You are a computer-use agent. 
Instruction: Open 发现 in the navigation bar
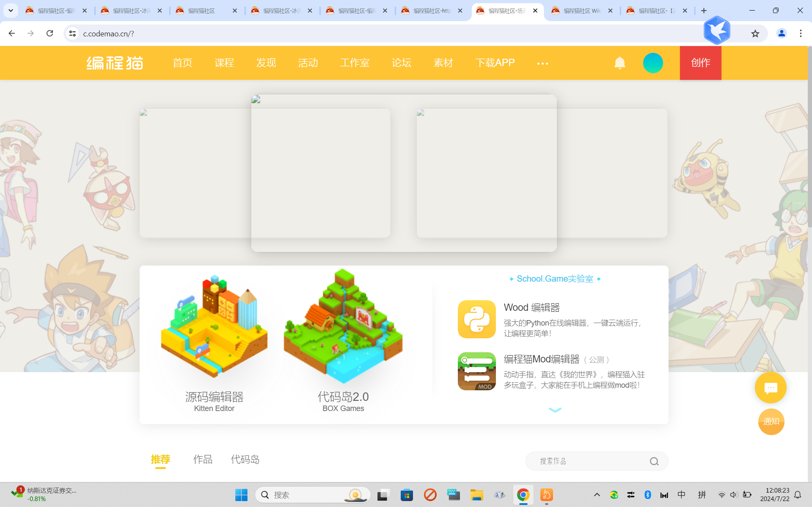[x=266, y=63]
